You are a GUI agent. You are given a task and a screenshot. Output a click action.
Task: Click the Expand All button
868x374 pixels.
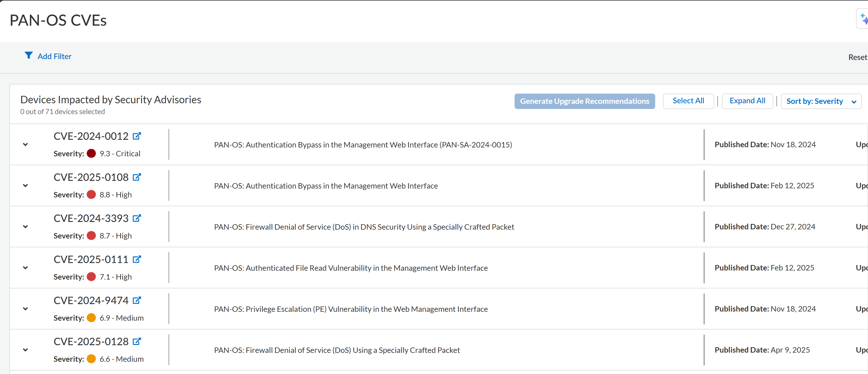(x=747, y=101)
